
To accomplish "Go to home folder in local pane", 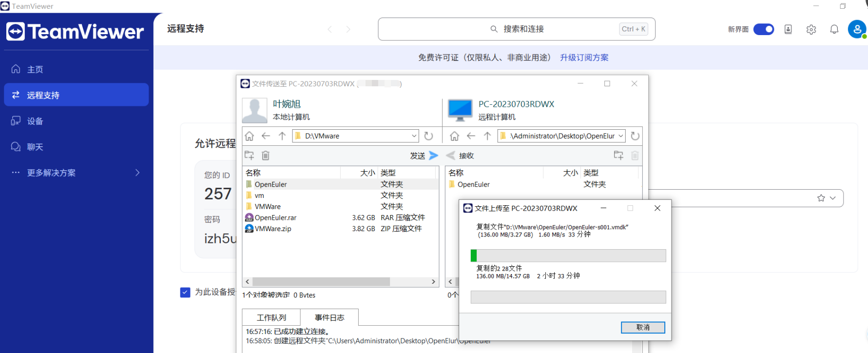I will pos(250,136).
